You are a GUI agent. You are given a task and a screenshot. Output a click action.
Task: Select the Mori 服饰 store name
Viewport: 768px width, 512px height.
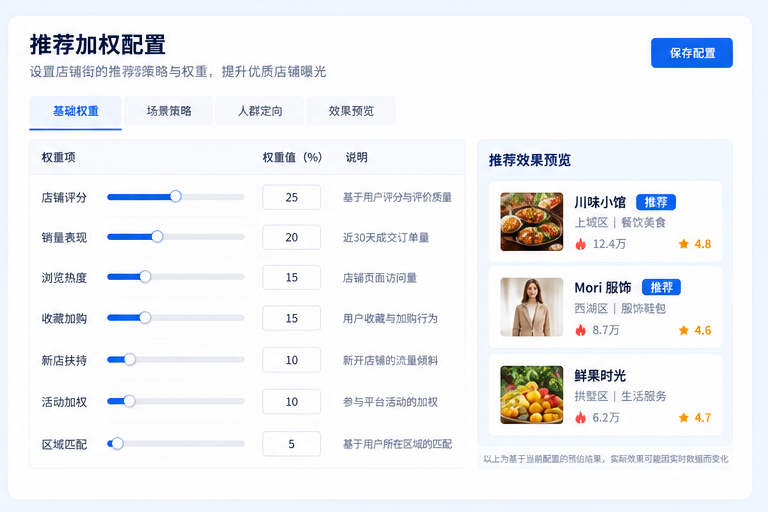603,288
